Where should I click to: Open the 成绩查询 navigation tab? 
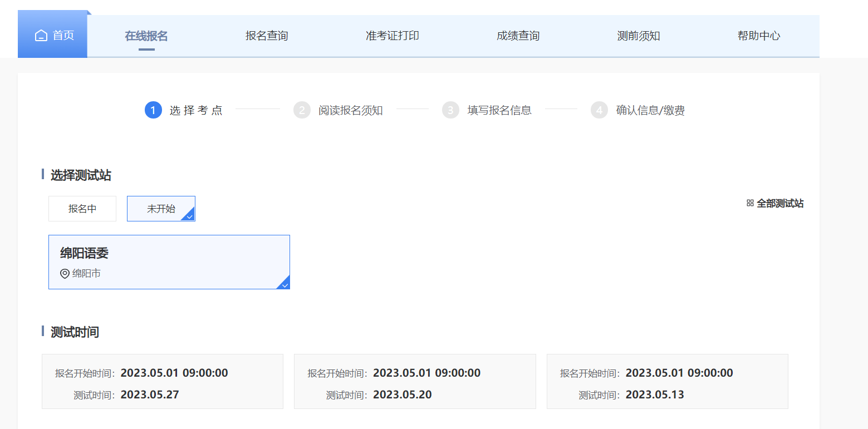click(518, 36)
